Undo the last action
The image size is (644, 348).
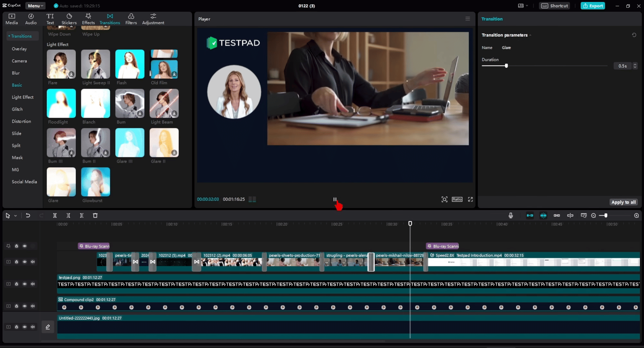tap(28, 216)
